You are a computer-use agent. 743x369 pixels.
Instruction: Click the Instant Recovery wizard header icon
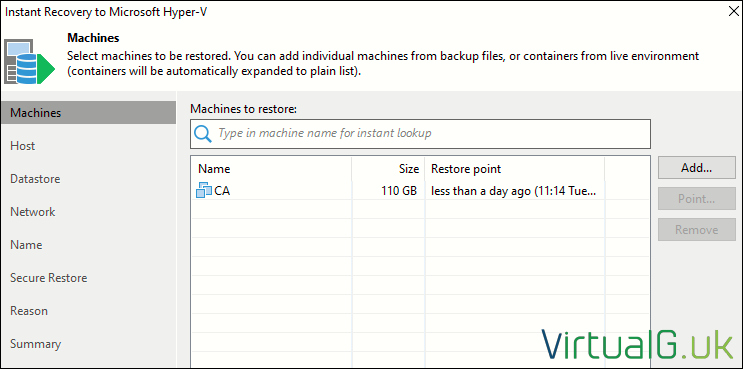(29, 62)
